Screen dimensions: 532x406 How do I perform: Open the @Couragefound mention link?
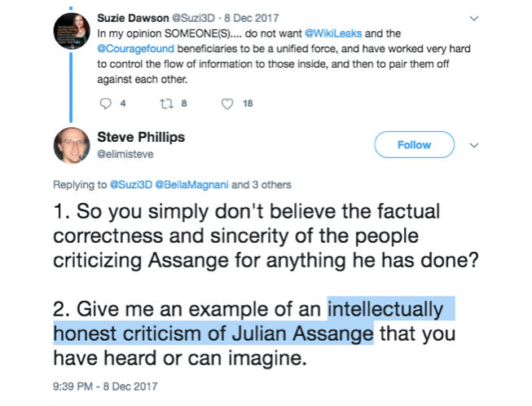[x=136, y=49]
